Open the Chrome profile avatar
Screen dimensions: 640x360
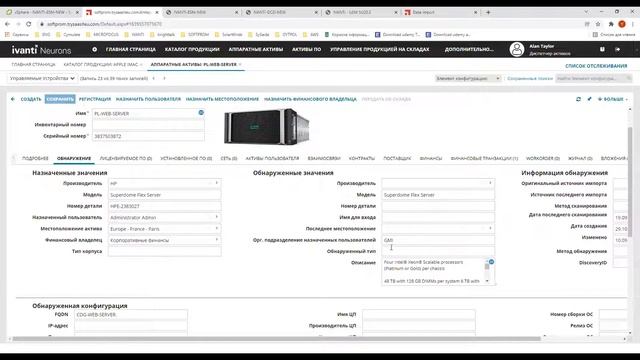pyautogui.click(x=622, y=24)
